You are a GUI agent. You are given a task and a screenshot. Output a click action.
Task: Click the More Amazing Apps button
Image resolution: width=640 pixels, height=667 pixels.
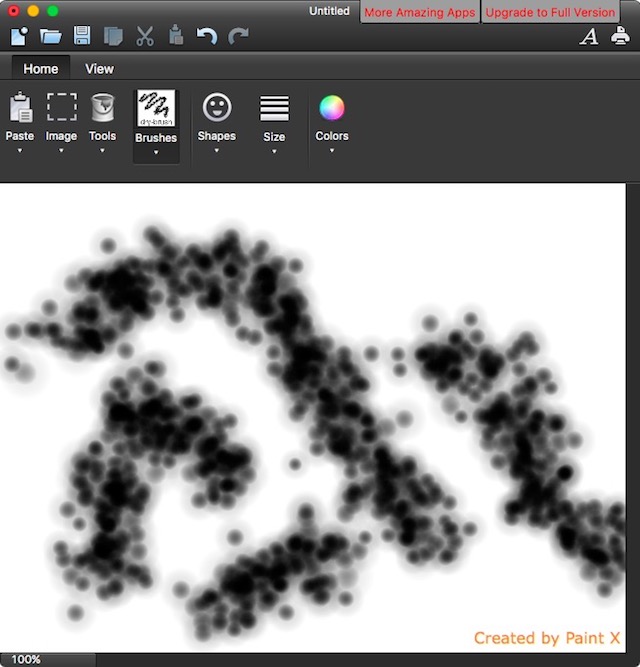coord(420,12)
